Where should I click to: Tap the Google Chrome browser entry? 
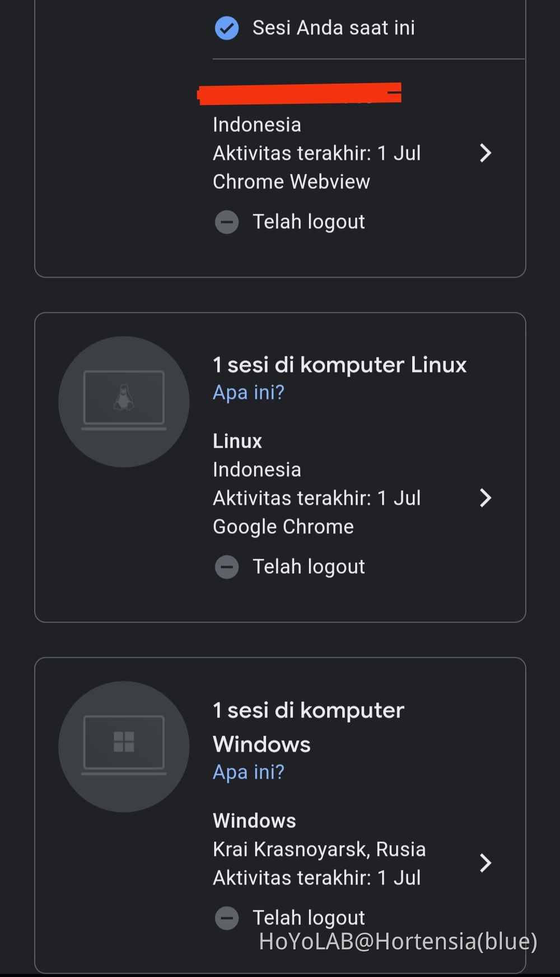(x=283, y=527)
